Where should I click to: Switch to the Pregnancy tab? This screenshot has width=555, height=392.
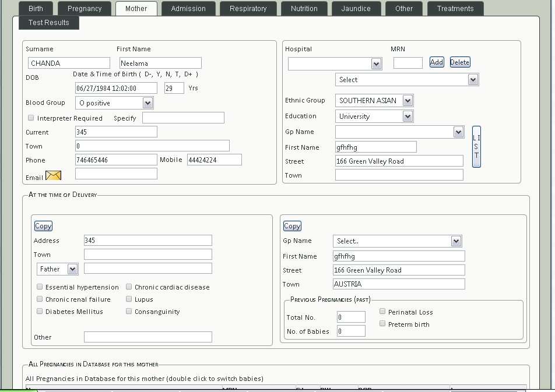pos(85,9)
